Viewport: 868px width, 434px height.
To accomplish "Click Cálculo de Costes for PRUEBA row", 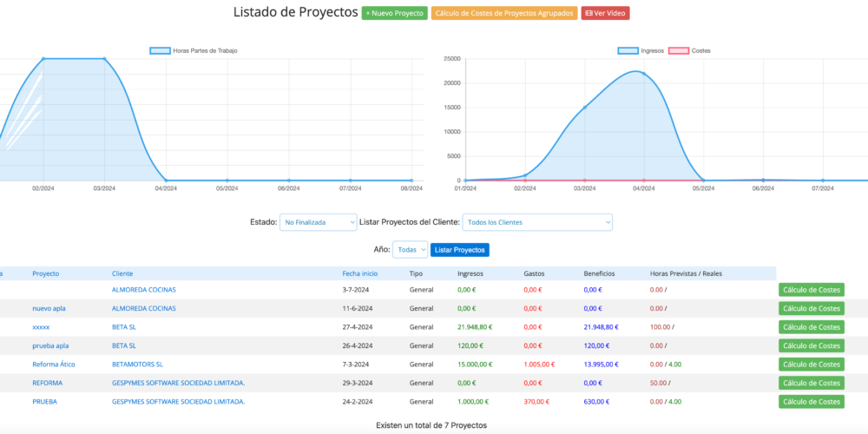I will click(x=811, y=402).
